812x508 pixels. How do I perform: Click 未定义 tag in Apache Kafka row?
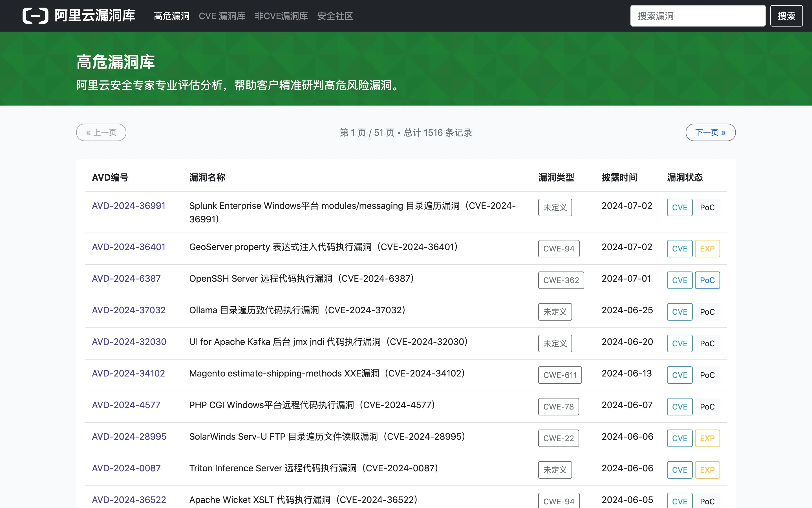555,343
